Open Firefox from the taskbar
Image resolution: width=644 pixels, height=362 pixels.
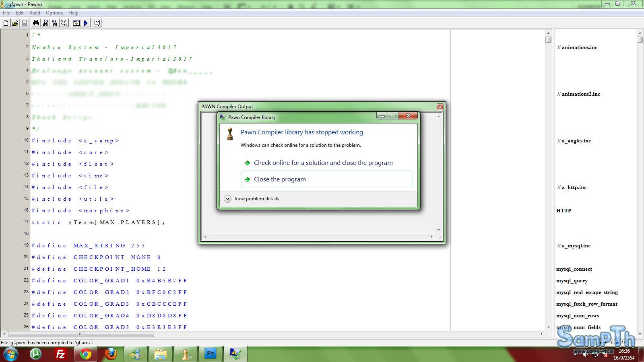(111, 354)
